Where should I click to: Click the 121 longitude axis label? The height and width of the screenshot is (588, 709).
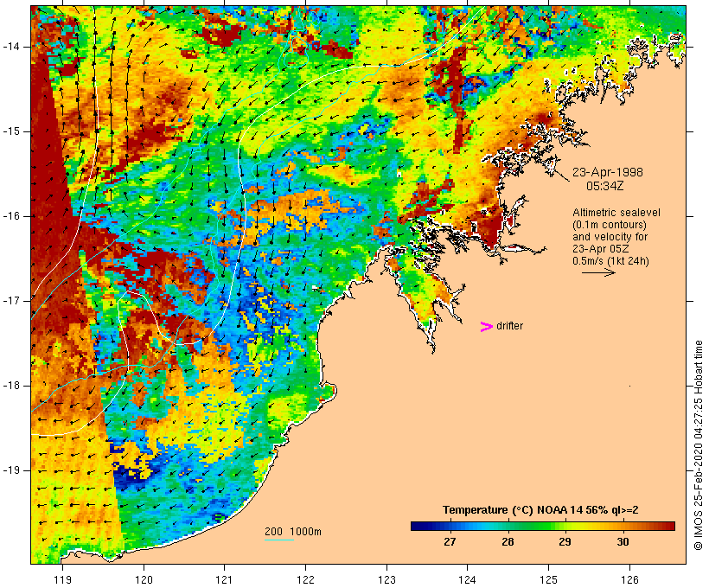224,579
